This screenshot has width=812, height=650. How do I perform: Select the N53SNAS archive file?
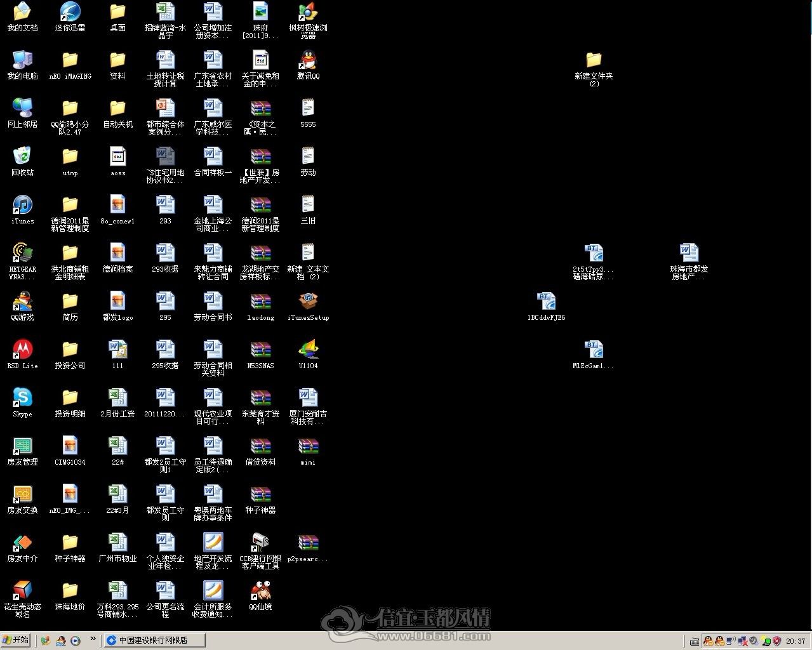[260, 354]
